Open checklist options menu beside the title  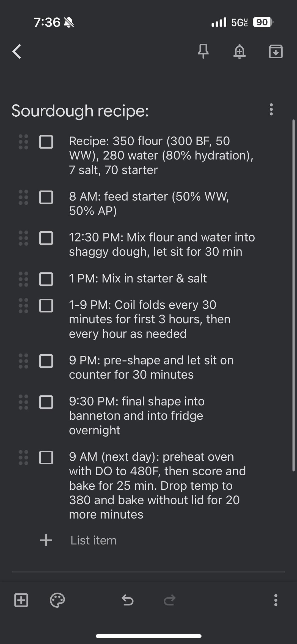pyautogui.click(x=271, y=109)
